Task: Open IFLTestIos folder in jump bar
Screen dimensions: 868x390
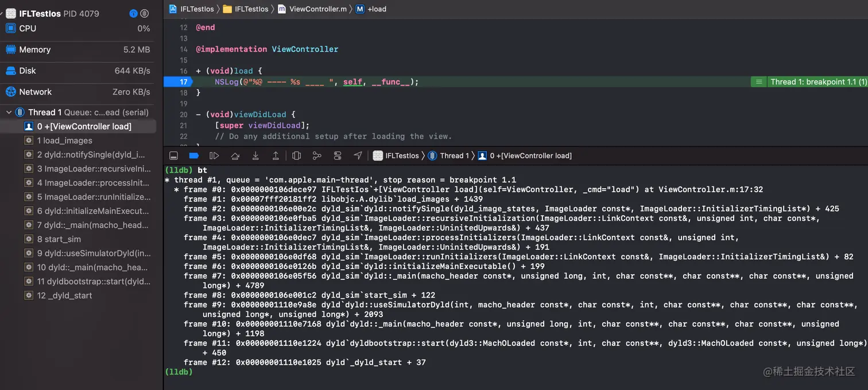Action: coord(246,9)
